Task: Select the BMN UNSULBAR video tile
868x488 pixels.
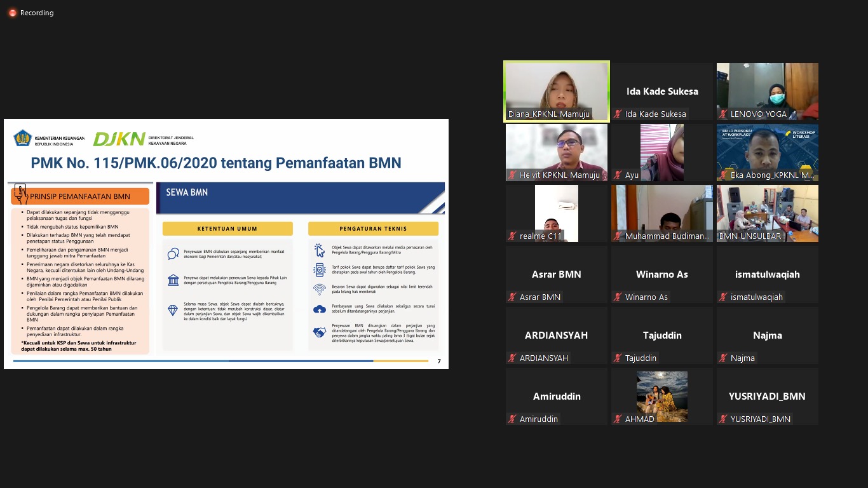Action: pyautogui.click(x=768, y=213)
